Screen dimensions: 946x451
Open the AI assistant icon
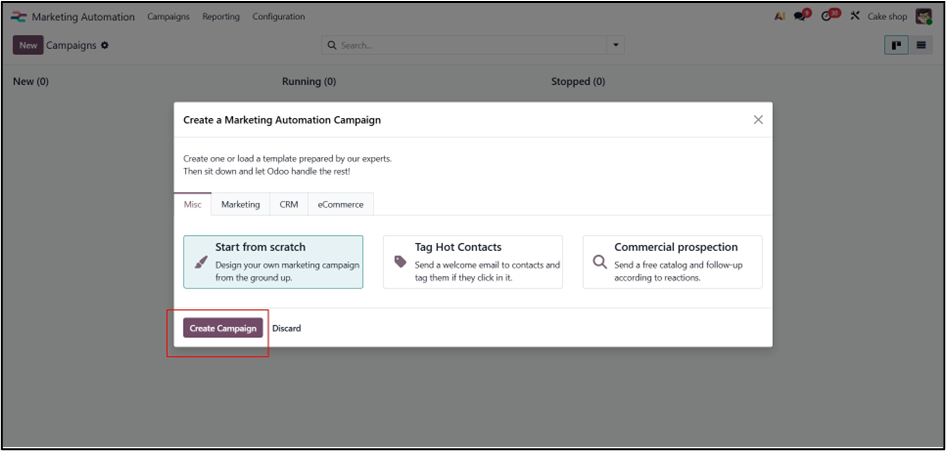click(780, 17)
